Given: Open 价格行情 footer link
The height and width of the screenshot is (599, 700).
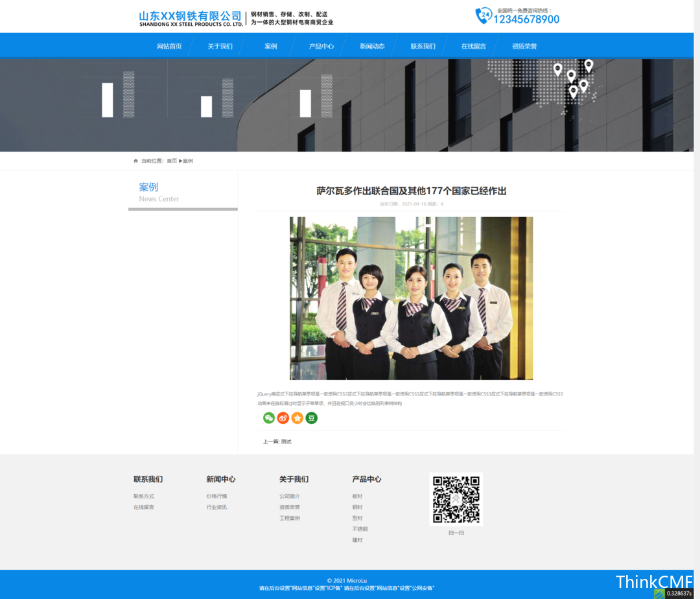Looking at the screenshot, I should (x=216, y=496).
